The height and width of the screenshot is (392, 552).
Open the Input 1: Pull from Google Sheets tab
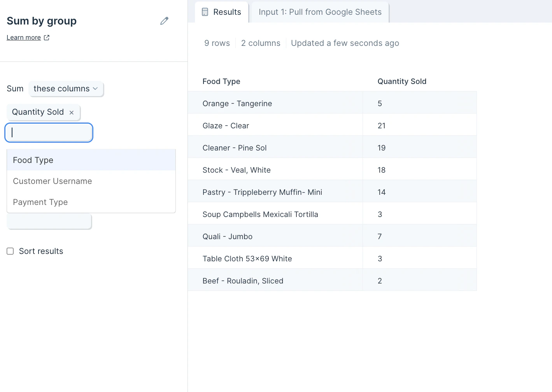(x=320, y=12)
